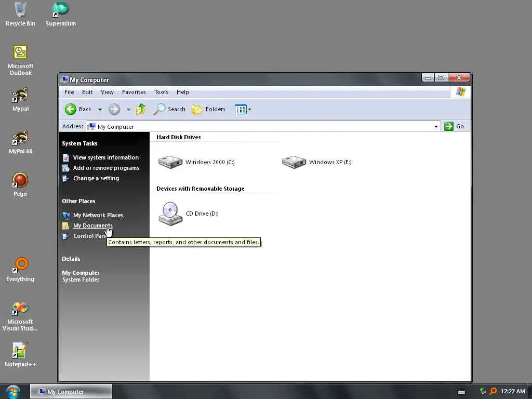Select the Windows 2000 (C:) drive icon
The width and height of the screenshot is (532, 399).
click(170, 162)
